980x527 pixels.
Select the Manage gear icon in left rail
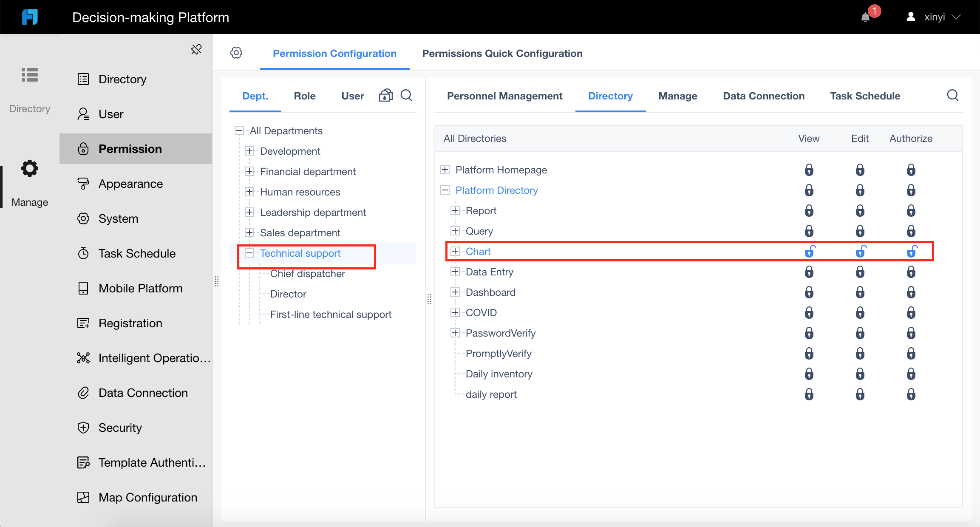coord(30,168)
